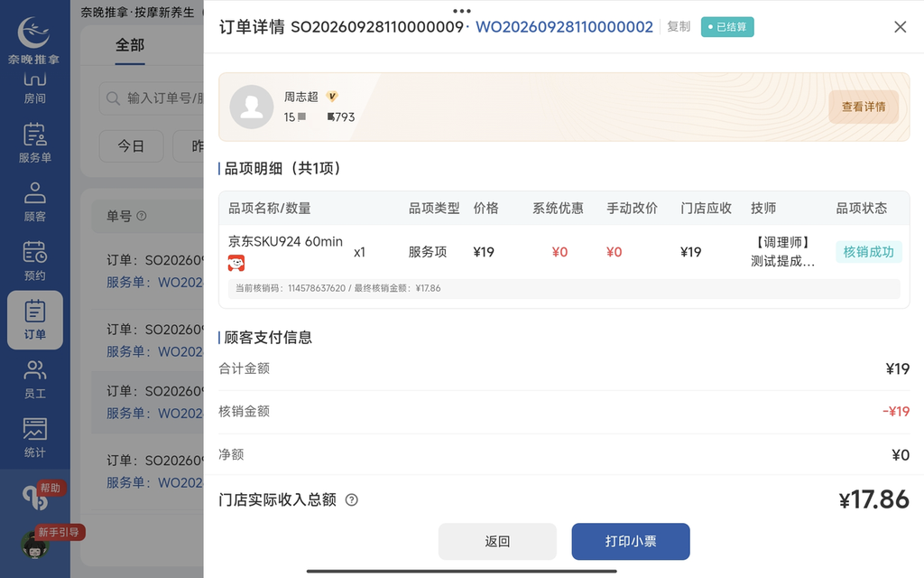Image resolution: width=924 pixels, height=578 pixels.
Task: Click the 打印小票 button
Action: 631,542
